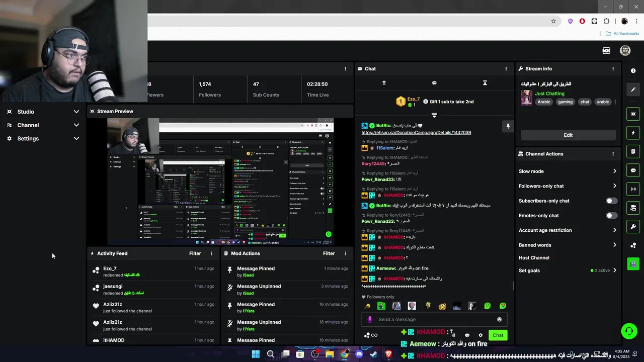Open Stream info three-dot menu
The width and height of the screenshot is (644, 362).
(613, 69)
